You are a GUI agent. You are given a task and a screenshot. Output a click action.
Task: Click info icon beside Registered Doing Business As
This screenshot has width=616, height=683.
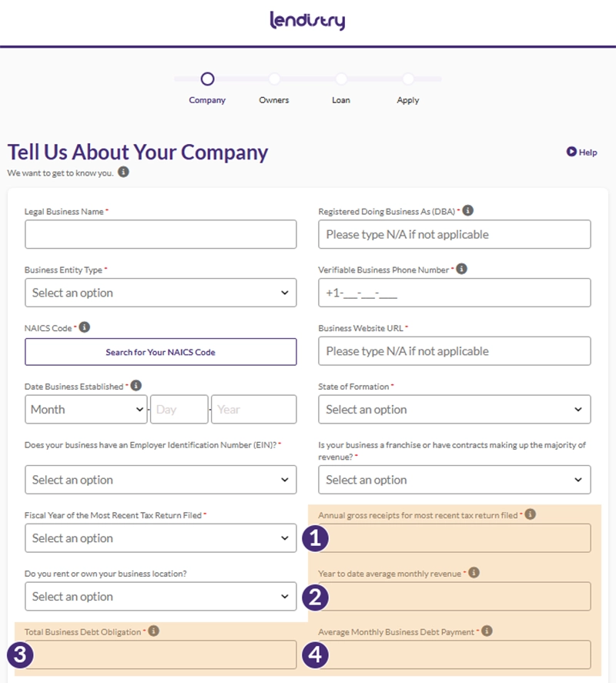pos(467,210)
